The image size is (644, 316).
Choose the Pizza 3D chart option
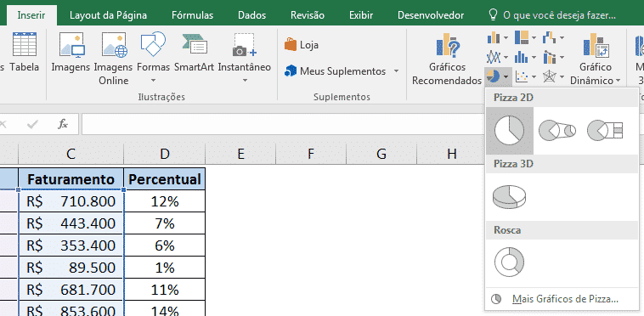point(509,197)
